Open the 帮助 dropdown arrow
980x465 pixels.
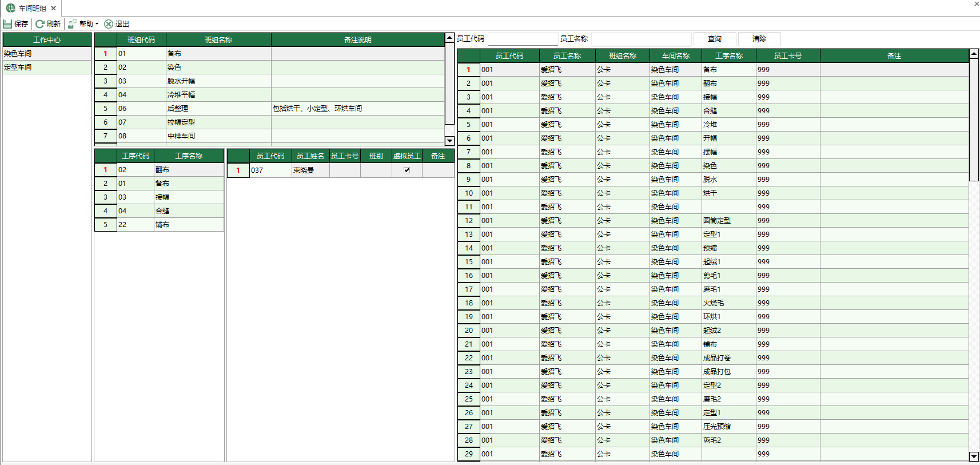97,24
